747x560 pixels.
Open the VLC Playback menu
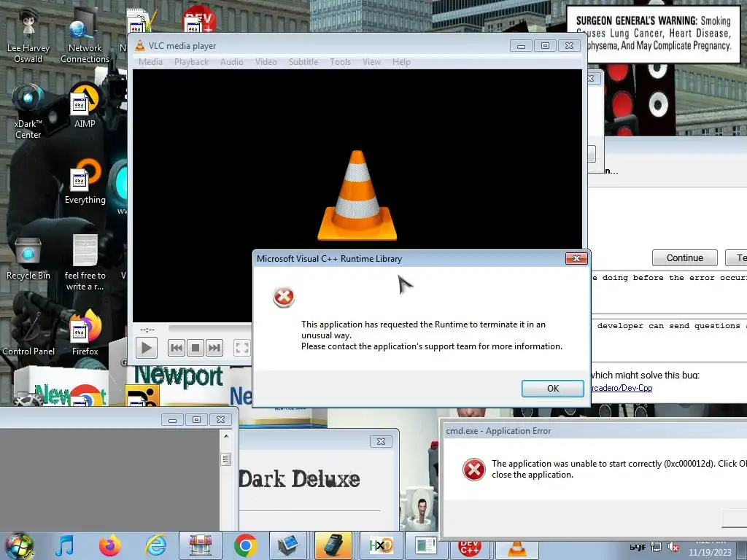pyautogui.click(x=192, y=62)
